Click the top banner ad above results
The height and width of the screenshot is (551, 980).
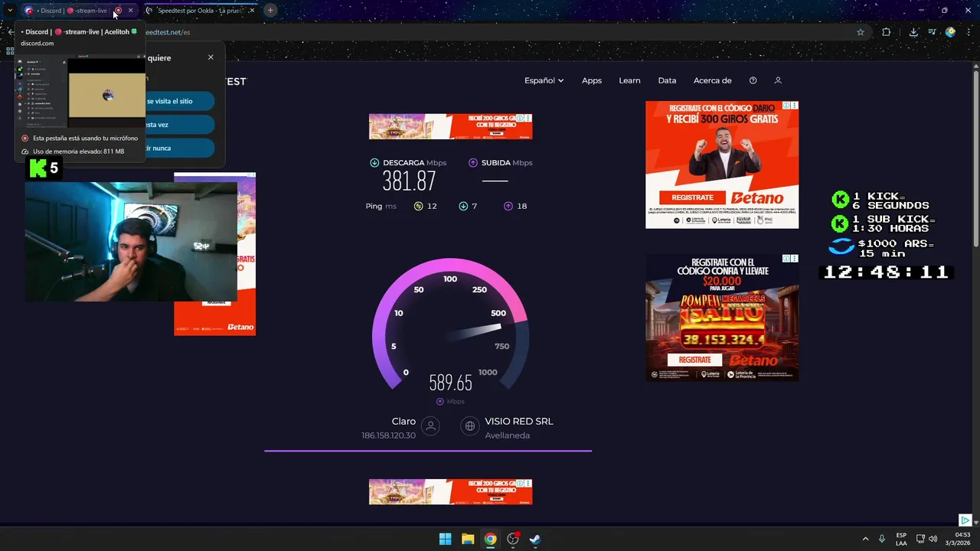(x=450, y=126)
